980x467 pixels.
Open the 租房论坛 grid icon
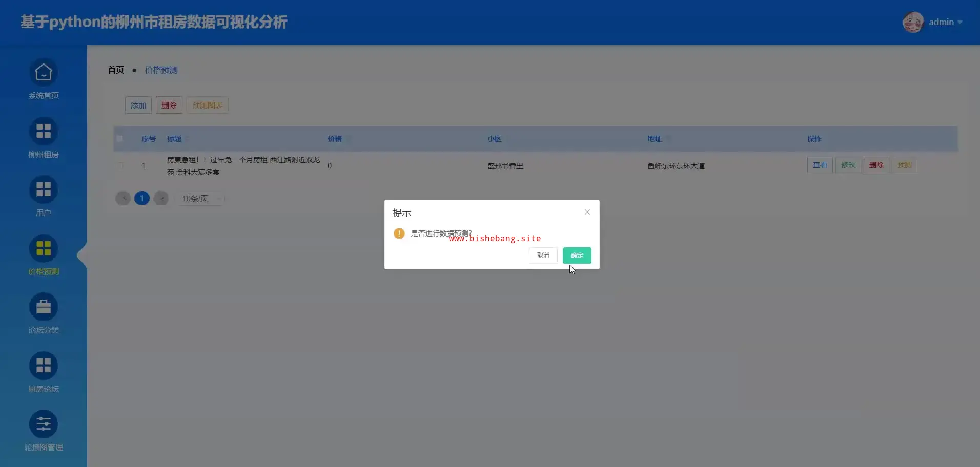click(44, 366)
